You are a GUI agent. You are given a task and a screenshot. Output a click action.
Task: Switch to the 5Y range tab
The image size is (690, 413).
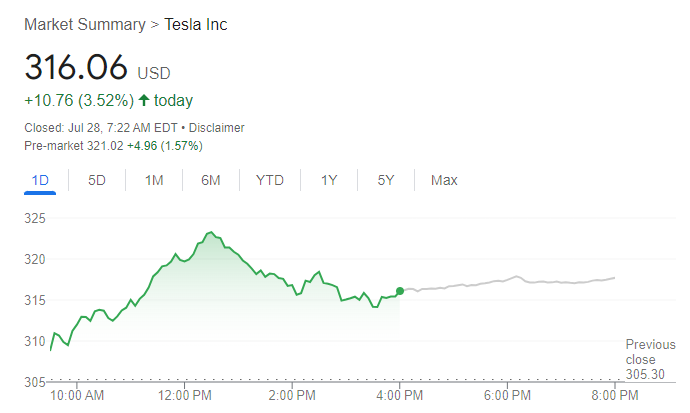click(x=386, y=180)
